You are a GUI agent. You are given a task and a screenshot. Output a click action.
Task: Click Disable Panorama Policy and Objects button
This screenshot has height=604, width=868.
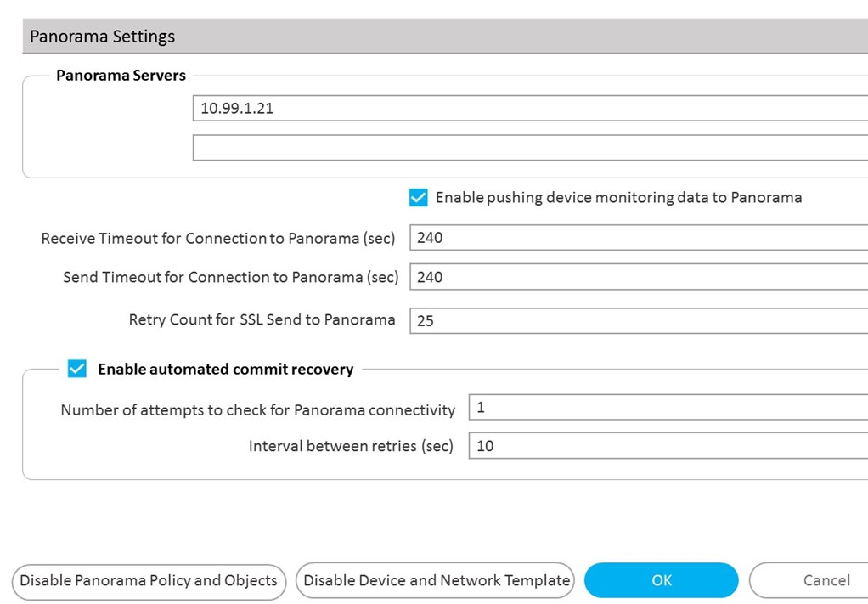pos(149,581)
